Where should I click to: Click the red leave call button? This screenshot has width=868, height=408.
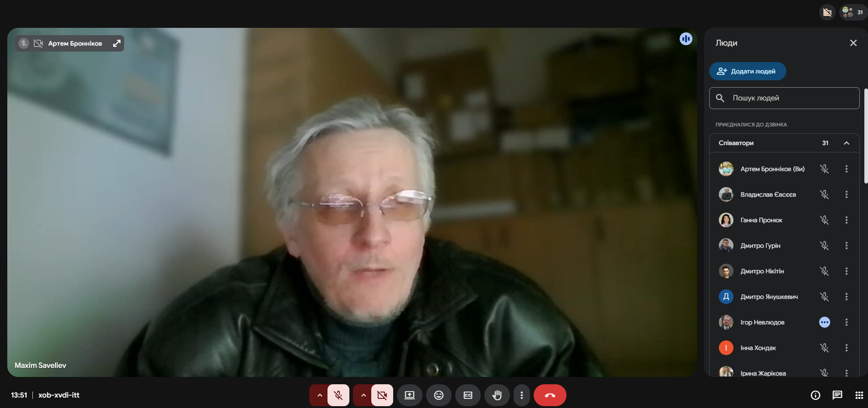pyautogui.click(x=550, y=395)
